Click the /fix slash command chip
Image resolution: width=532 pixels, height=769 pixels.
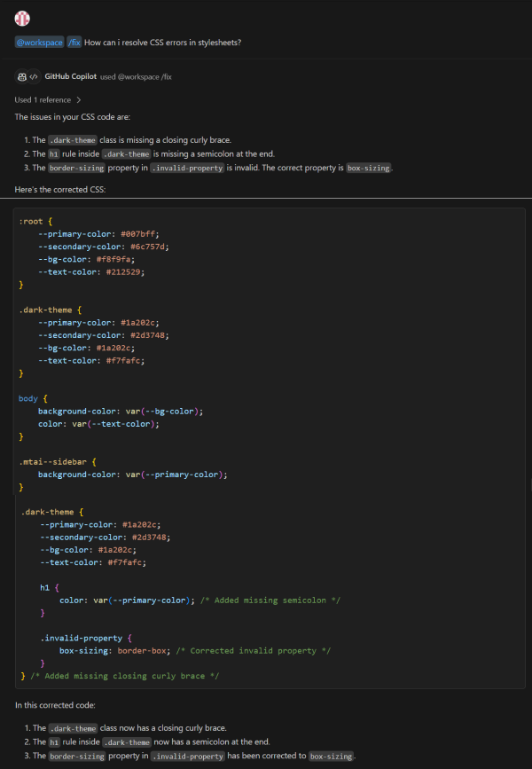[74, 43]
